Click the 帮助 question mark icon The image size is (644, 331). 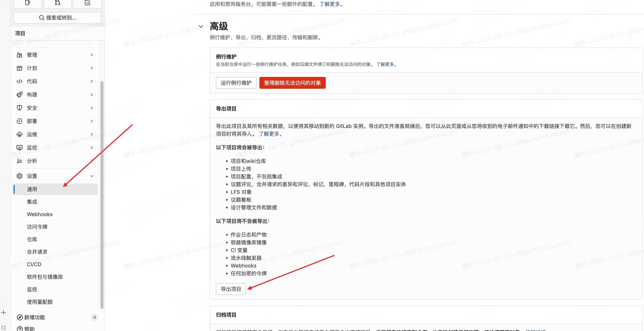20,328
